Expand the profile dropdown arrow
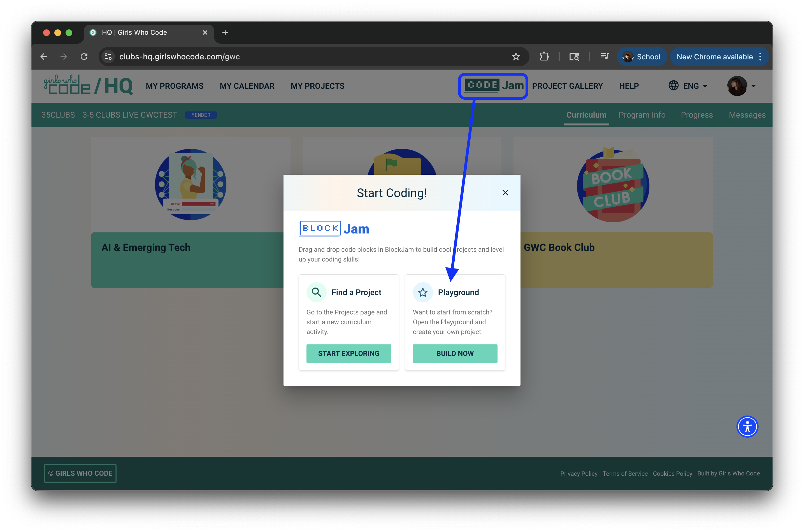Viewport: 804px width, 532px height. pyautogui.click(x=753, y=86)
